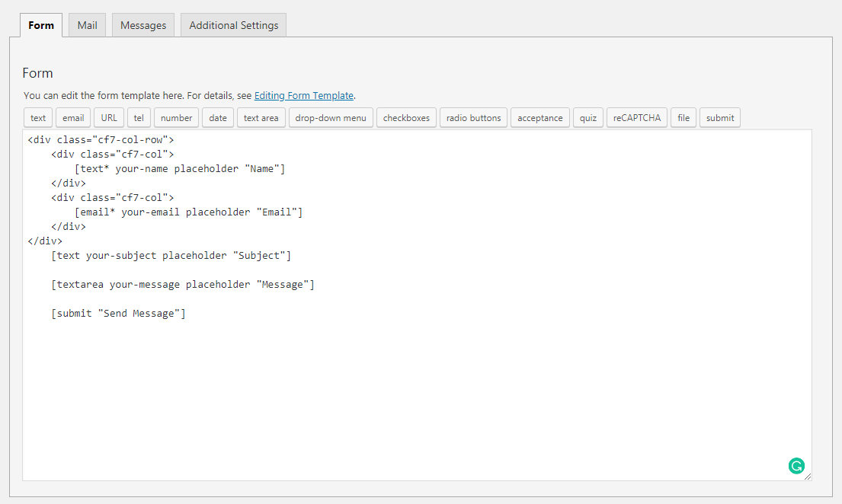The width and height of the screenshot is (842, 504).
Task: Insert a text area tag
Action: point(261,118)
